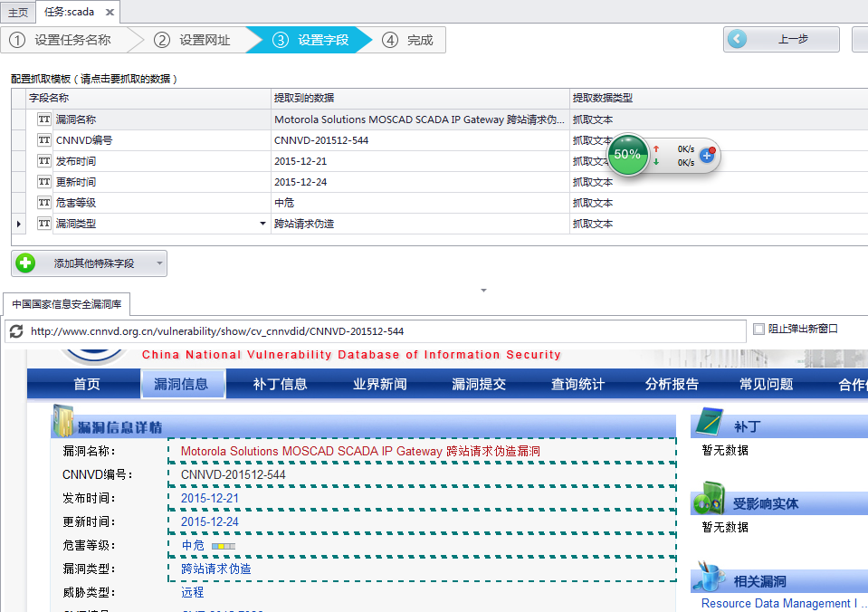Click the 2015-12-21 publish date link
Image resolution: width=868 pixels, height=612 pixels.
coord(210,499)
